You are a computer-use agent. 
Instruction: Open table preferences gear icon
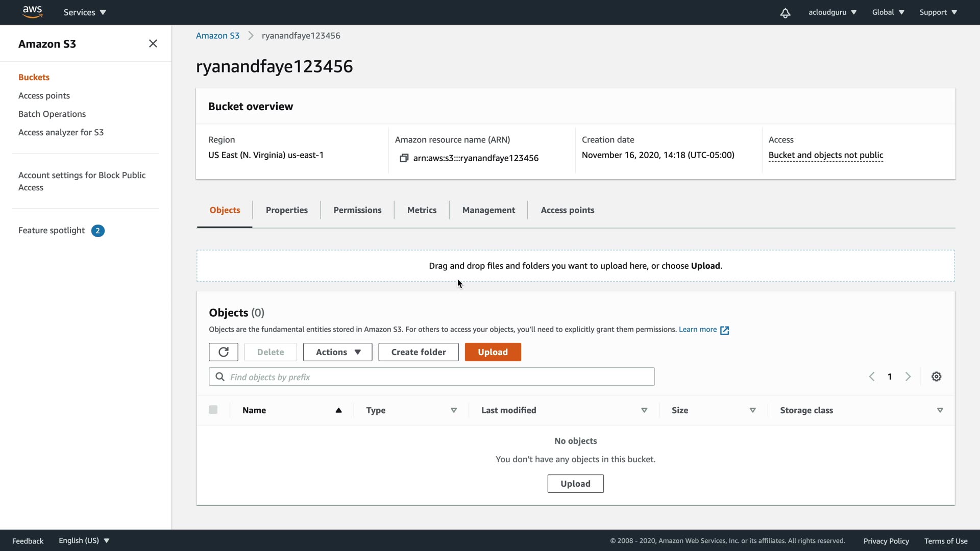coord(936,377)
